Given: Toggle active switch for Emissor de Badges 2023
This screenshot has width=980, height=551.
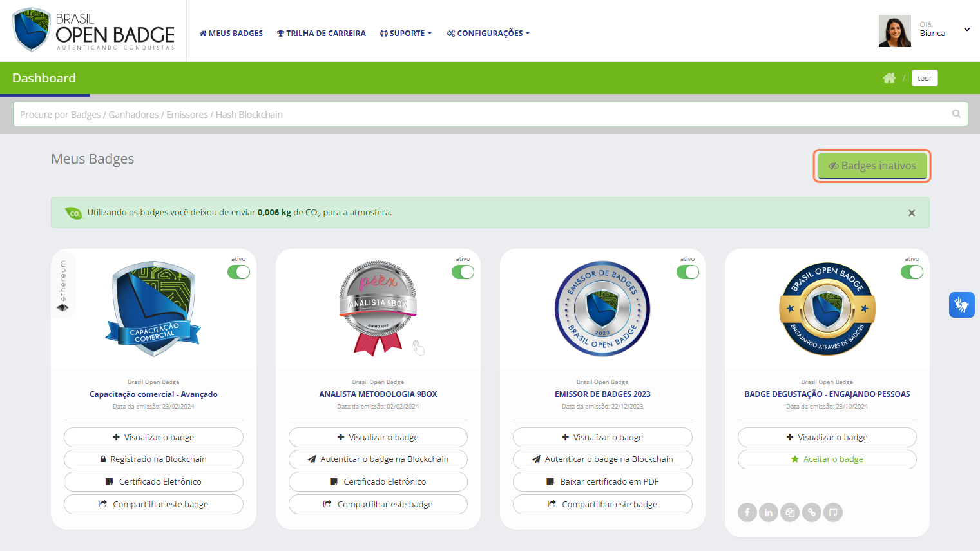Looking at the screenshot, I should (687, 272).
